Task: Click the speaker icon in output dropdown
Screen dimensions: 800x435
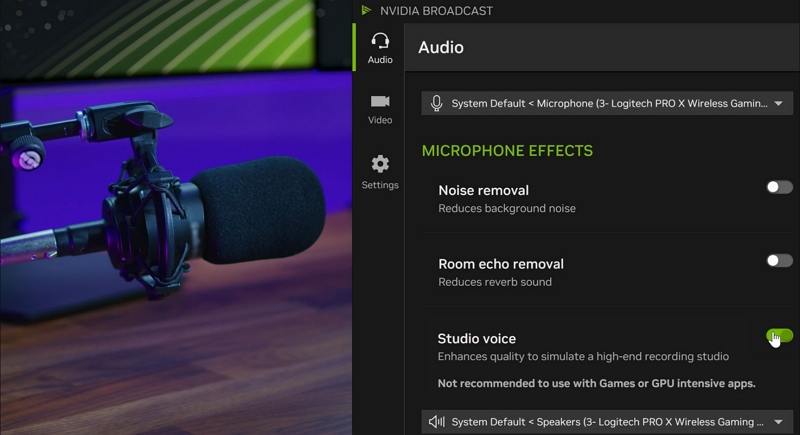Action: (436, 422)
